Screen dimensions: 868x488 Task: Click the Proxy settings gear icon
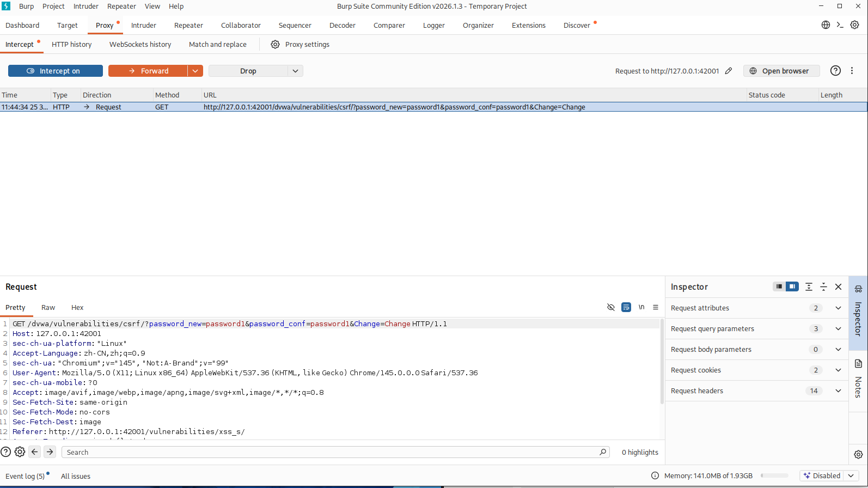point(275,45)
